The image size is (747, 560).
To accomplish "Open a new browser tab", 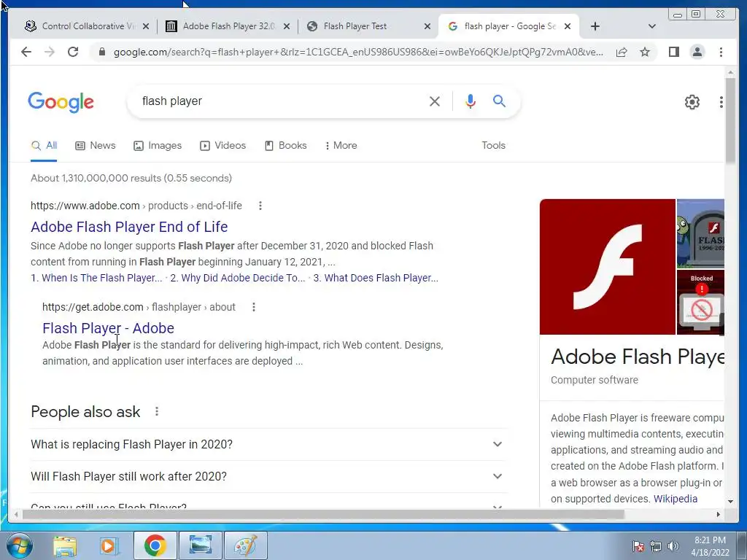I will [595, 26].
